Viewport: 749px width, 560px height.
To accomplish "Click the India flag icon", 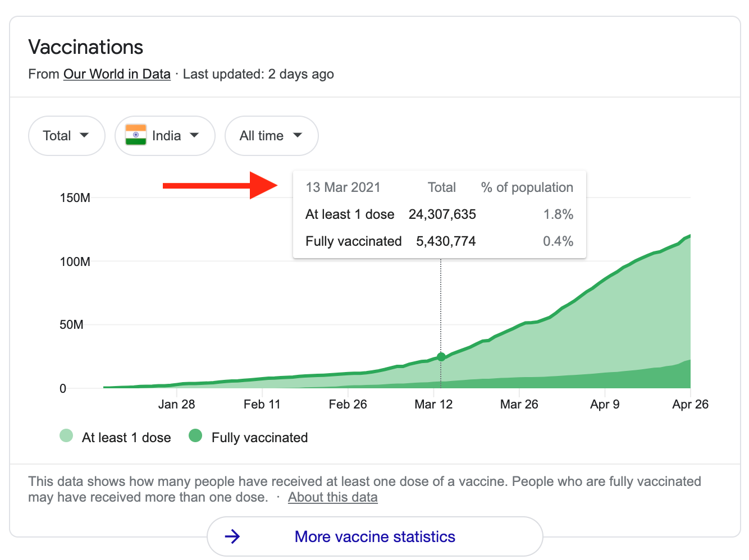I will pos(136,135).
